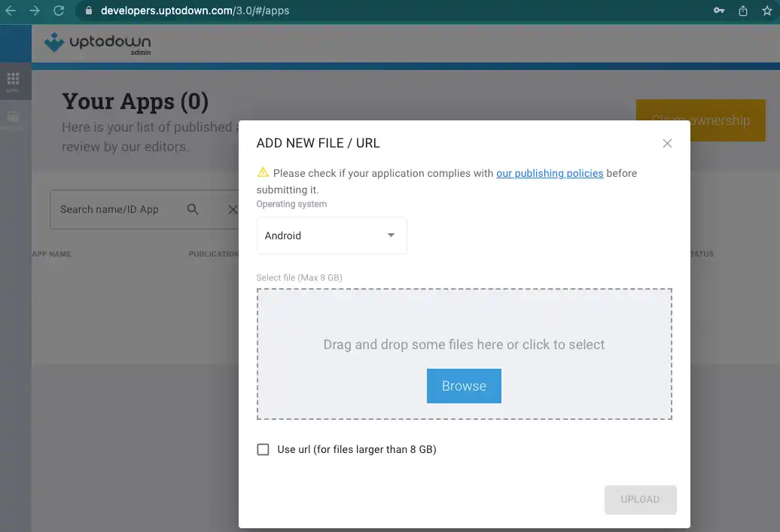Open the 'our publishing policies' link
The image size is (780, 532).
[550, 173]
